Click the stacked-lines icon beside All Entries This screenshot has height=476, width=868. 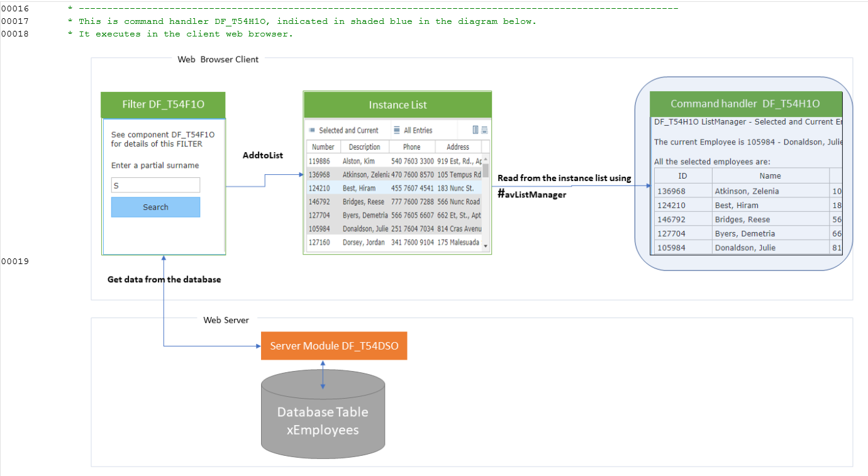coord(396,130)
